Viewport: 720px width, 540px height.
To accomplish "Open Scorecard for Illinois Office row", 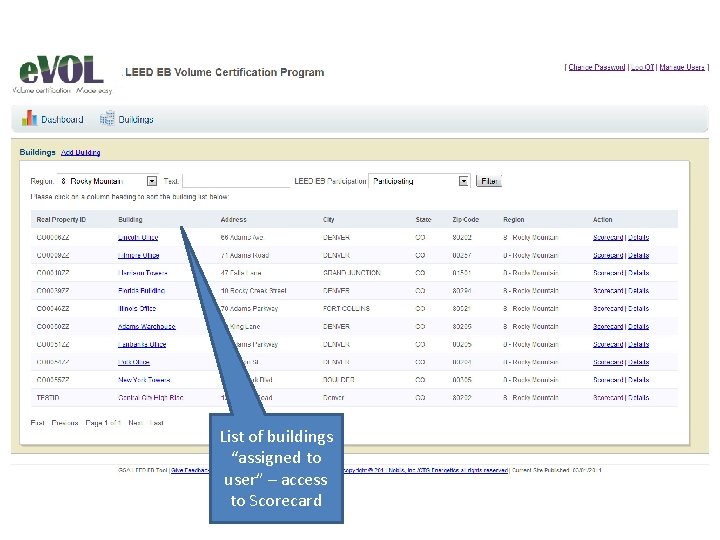I will tap(608, 309).
